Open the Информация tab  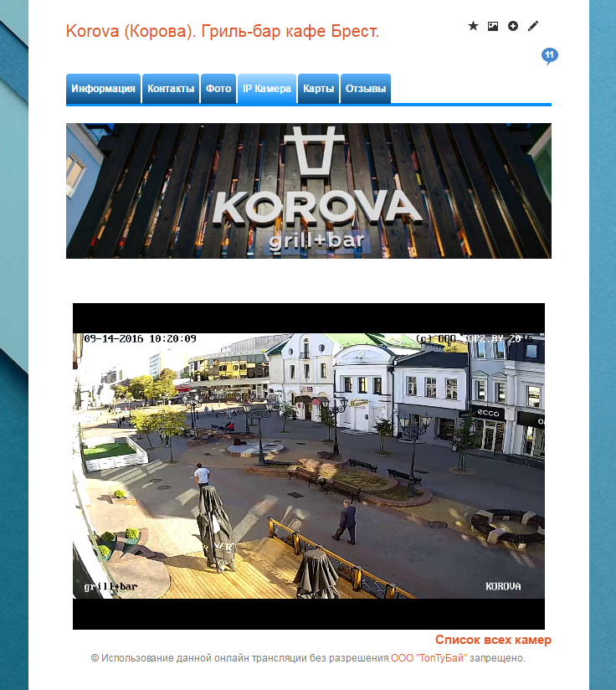point(103,89)
